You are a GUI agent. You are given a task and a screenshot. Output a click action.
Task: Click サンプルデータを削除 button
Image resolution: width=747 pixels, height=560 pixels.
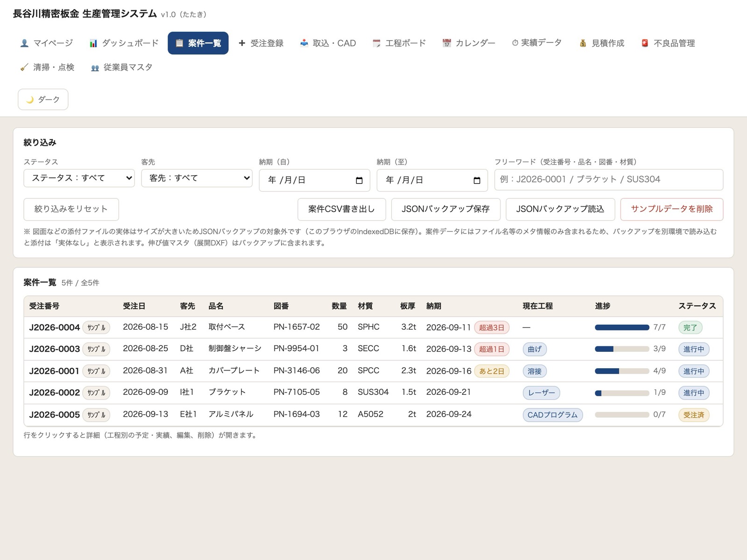[x=672, y=210]
